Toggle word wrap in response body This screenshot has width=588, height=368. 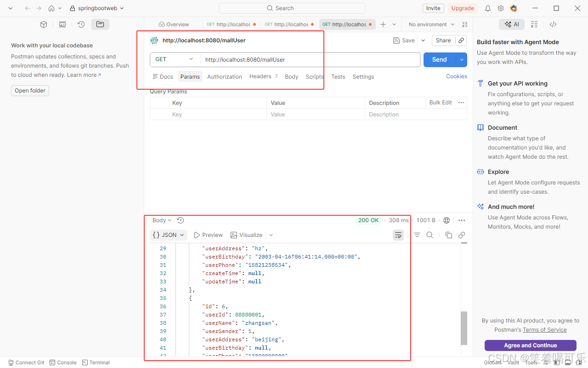click(x=398, y=235)
